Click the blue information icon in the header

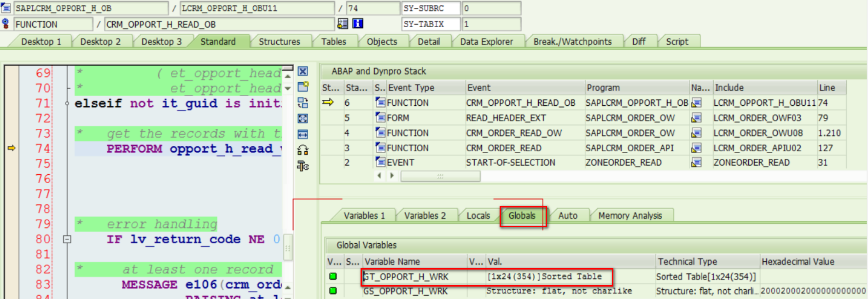(x=358, y=23)
